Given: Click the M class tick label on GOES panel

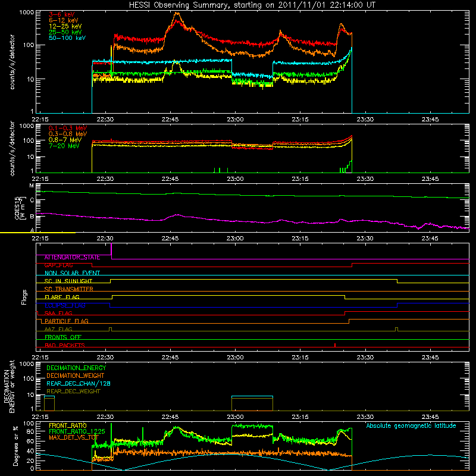Looking at the screenshot, I should pos(32,186).
